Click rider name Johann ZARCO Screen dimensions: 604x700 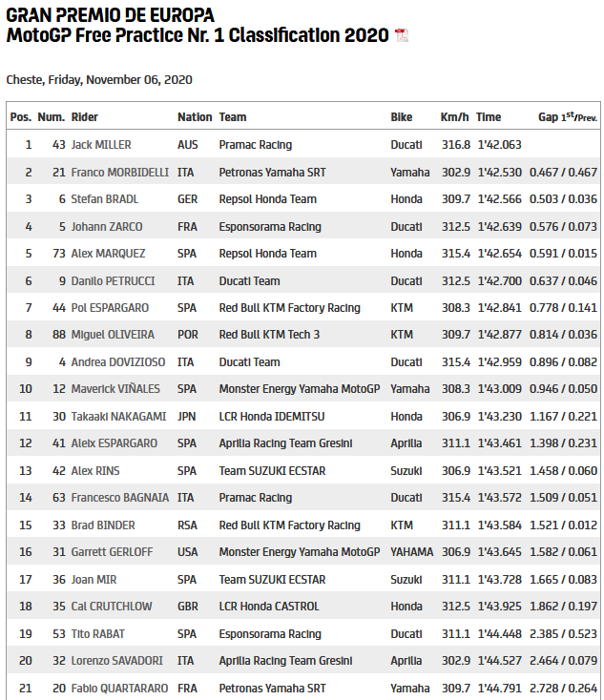[107, 227]
